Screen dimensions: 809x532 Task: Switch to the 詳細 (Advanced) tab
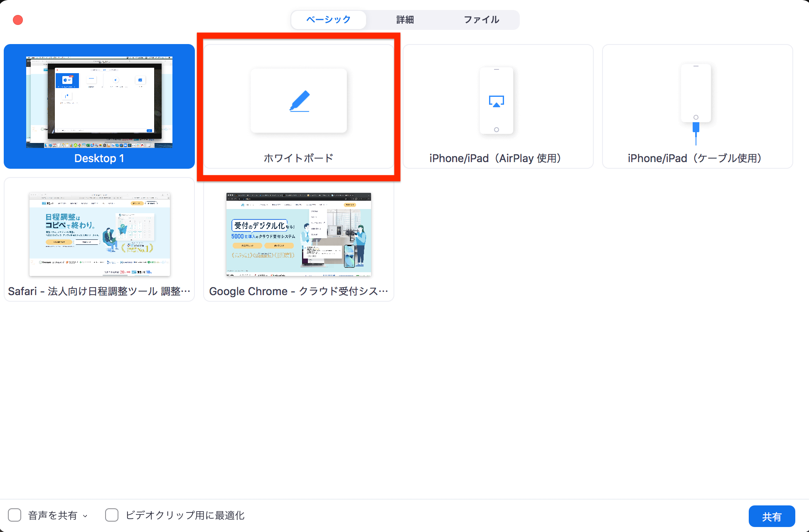click(x=405, y=20)
